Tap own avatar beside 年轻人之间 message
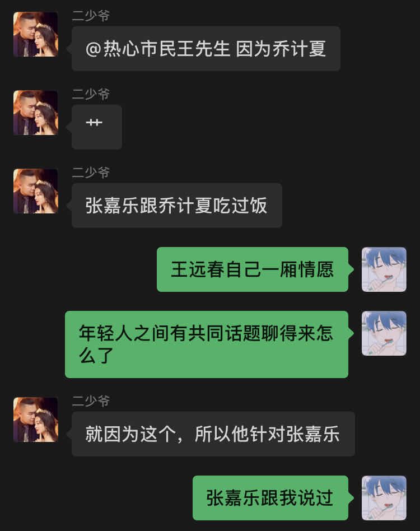420x531 pixels. [x=384, y=334]
